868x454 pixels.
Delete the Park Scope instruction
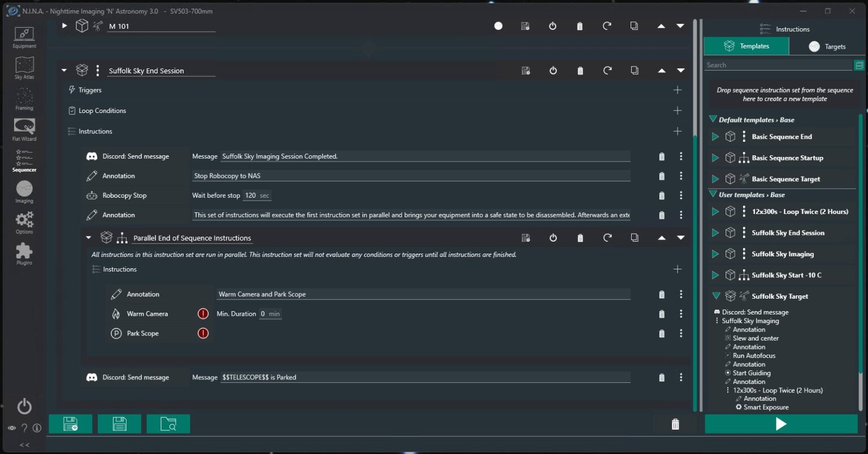point(662,333)
